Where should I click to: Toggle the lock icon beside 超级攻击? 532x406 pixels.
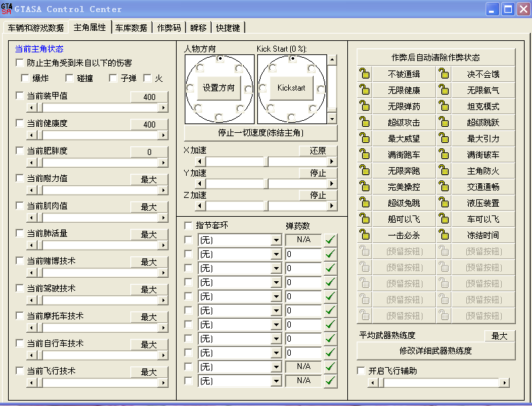(365, 122)
